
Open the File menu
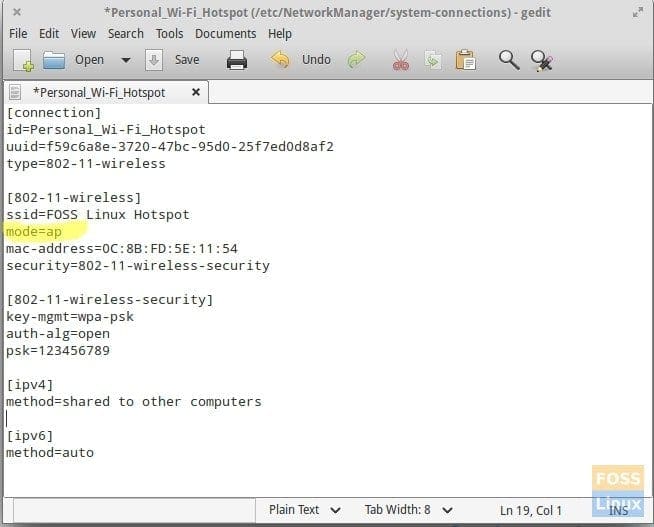tap(18, 33)
